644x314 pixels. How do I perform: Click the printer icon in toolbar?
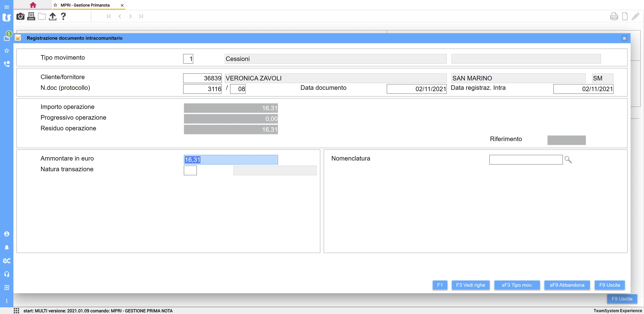click(31, 16)
